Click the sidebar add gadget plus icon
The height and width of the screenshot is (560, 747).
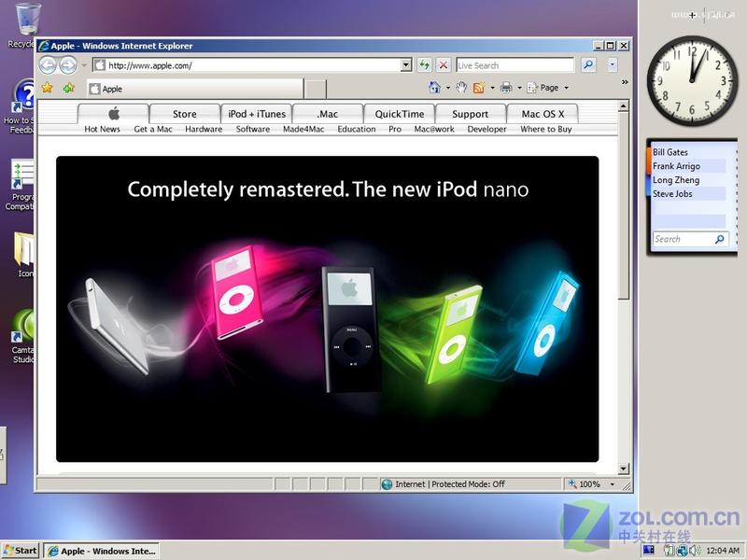[x=692, y=15]
